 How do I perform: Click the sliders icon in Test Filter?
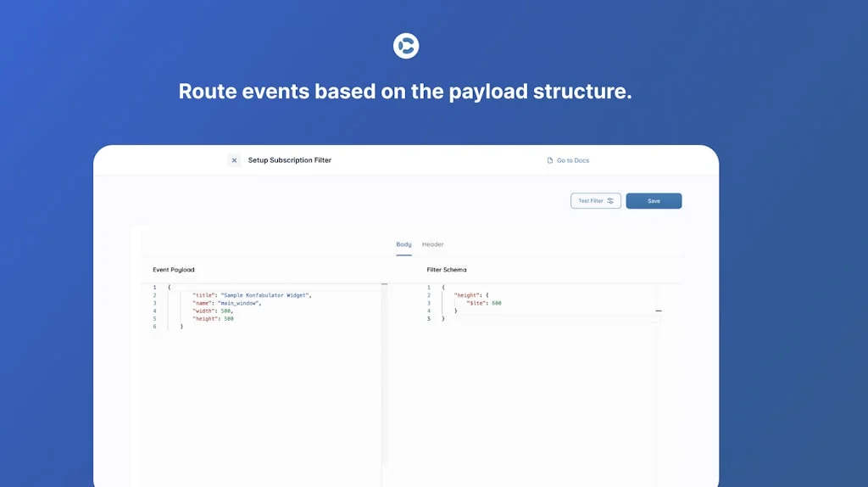610,201
